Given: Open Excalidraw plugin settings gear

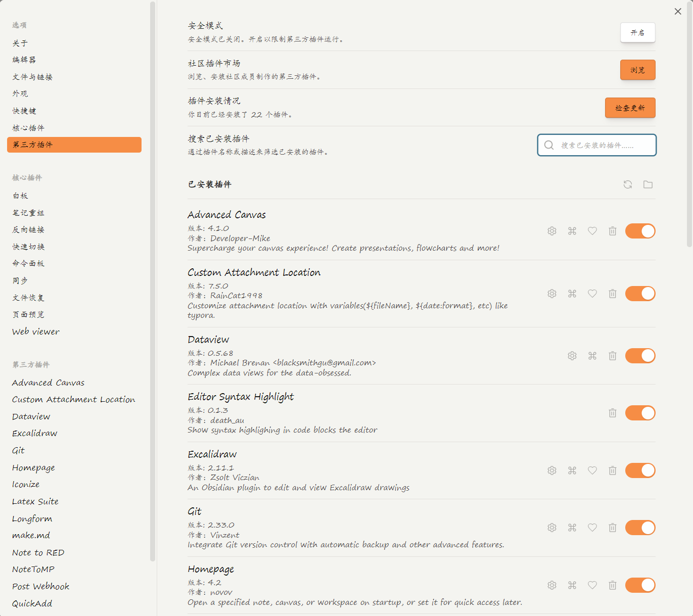Looking at the screenshot, I should pos(552,470).
